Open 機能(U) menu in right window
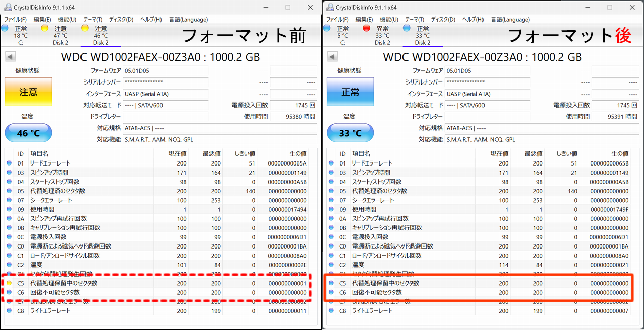 point(389,19)
